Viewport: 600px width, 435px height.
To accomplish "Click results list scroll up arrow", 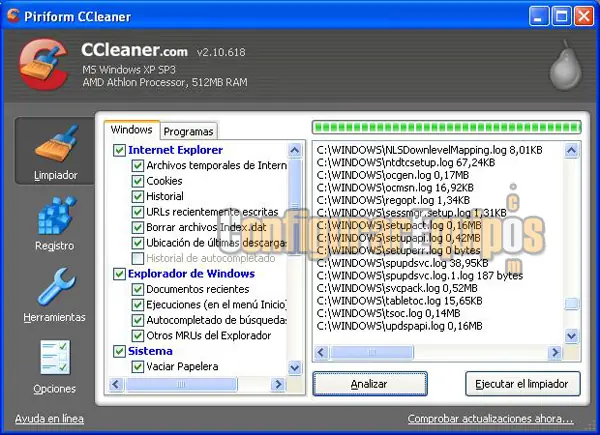I will tap(571, 151).
